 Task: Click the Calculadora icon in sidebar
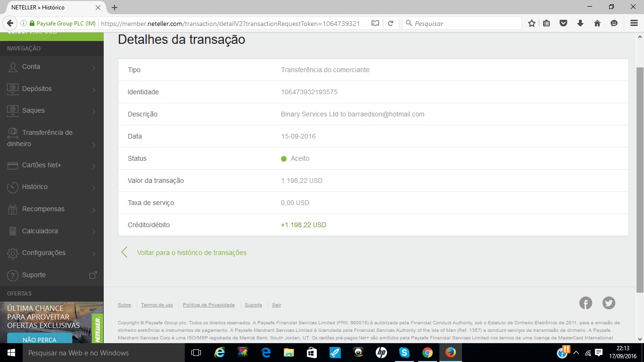[x=13, y=231]
